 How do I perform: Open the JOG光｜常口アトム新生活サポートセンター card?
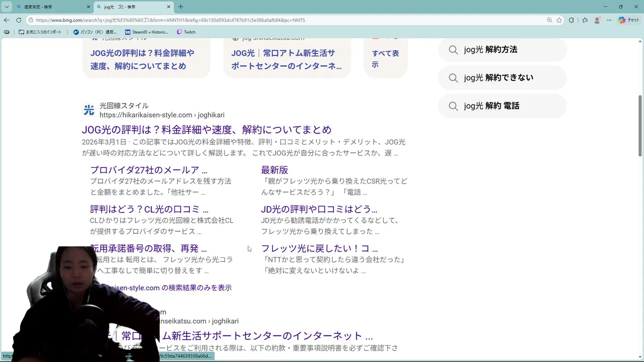coord(287,59)
